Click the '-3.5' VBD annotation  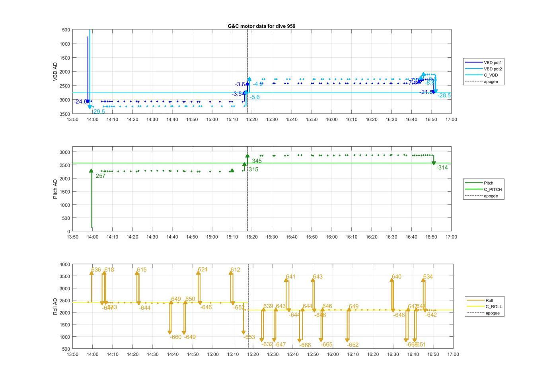pyautogui.click(x=237, y=94)
